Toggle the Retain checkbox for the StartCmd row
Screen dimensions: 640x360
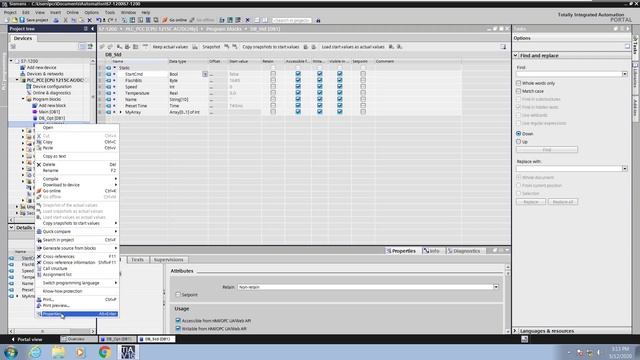273,74
